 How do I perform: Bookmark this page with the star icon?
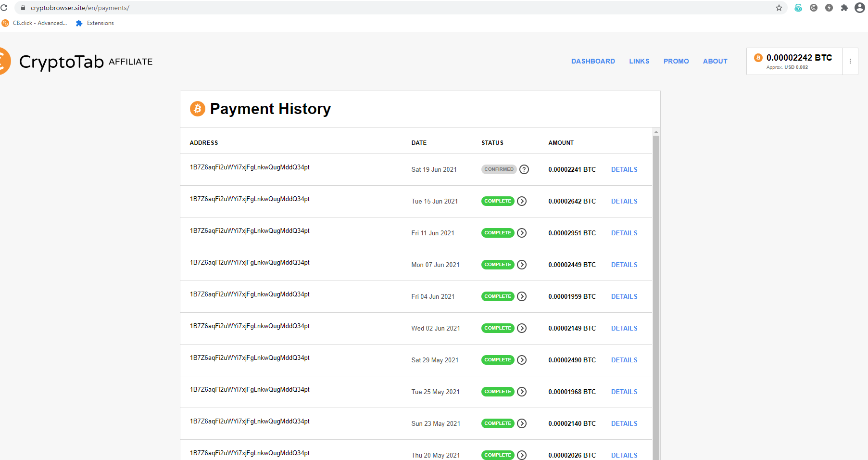click(x=779, y=8)
